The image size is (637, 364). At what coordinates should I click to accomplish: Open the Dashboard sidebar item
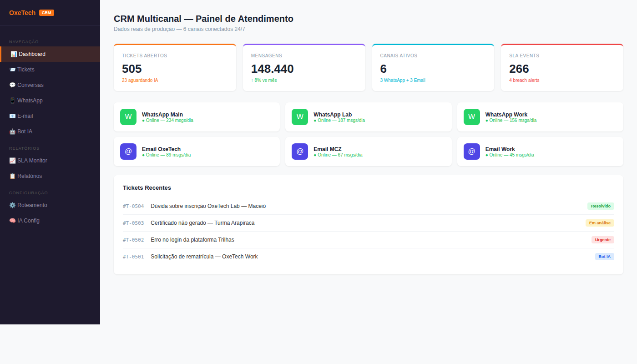(x=32, y=54)
